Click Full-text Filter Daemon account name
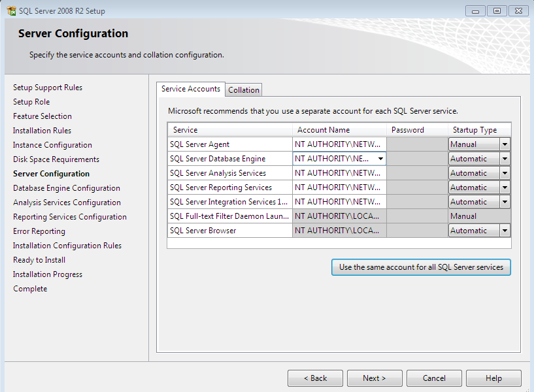 click(x=339, y=216)
